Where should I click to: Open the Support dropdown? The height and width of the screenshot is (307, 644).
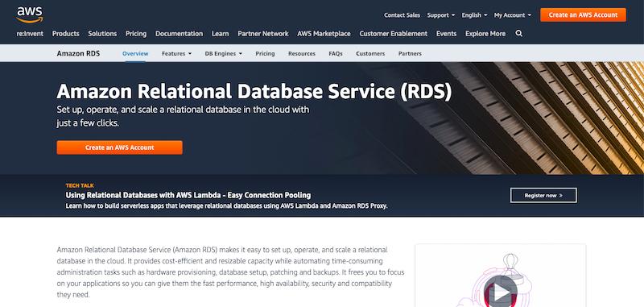click(x=441, y=15)
